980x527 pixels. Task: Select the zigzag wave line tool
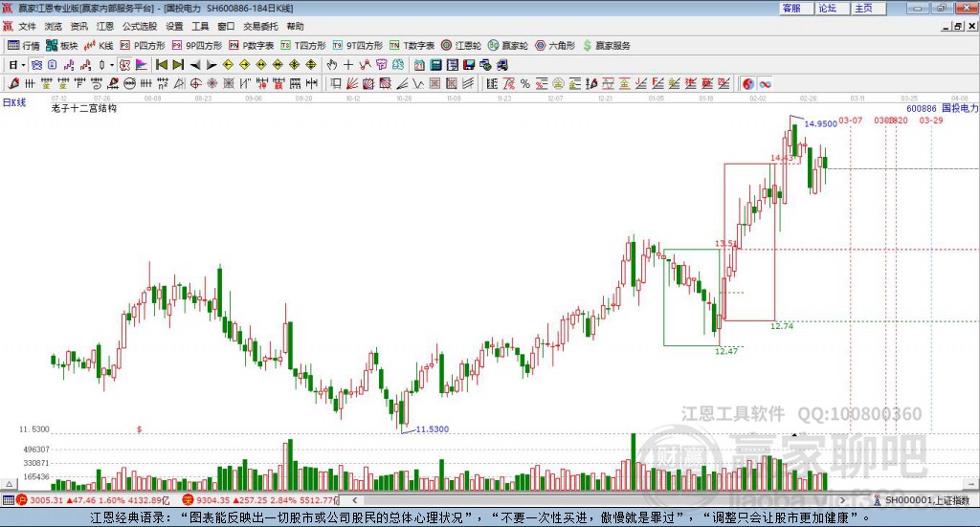pyautogui.click(x=418, y=83)
